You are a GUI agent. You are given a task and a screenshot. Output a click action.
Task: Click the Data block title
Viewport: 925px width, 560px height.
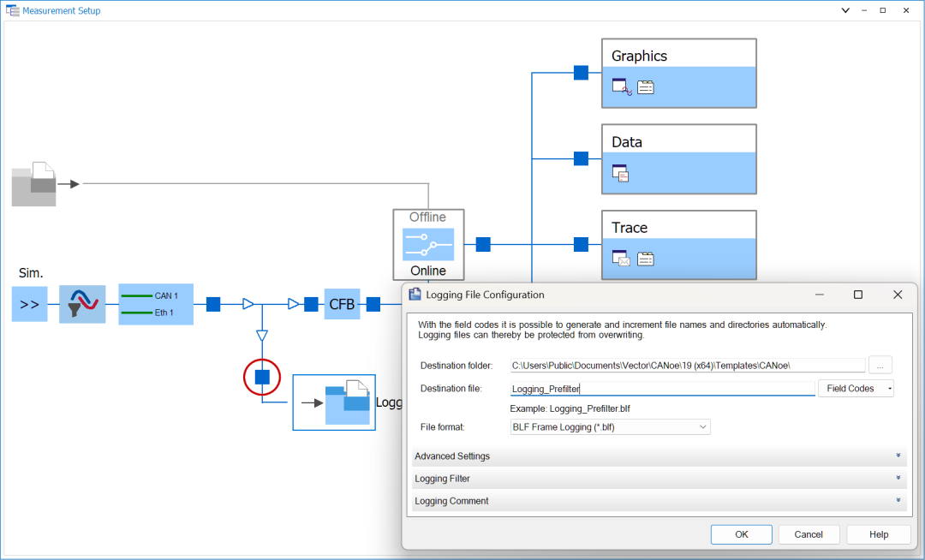627,142
